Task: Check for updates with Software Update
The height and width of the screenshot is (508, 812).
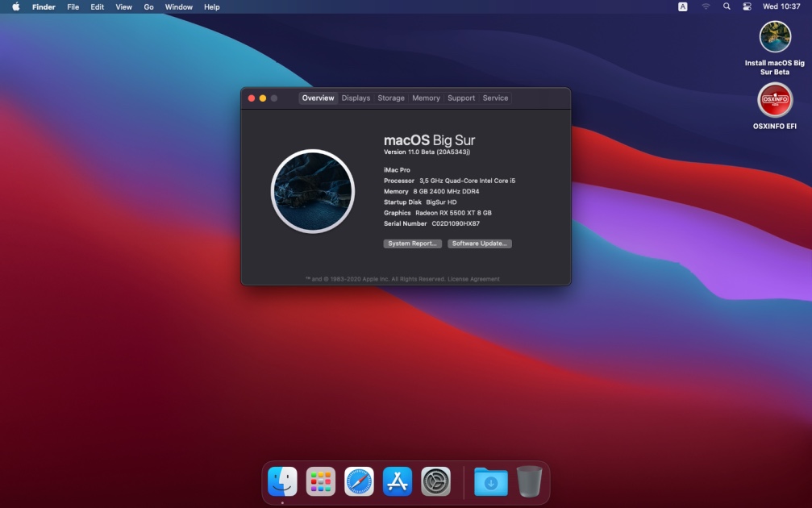Action: [x=480, y=243]
